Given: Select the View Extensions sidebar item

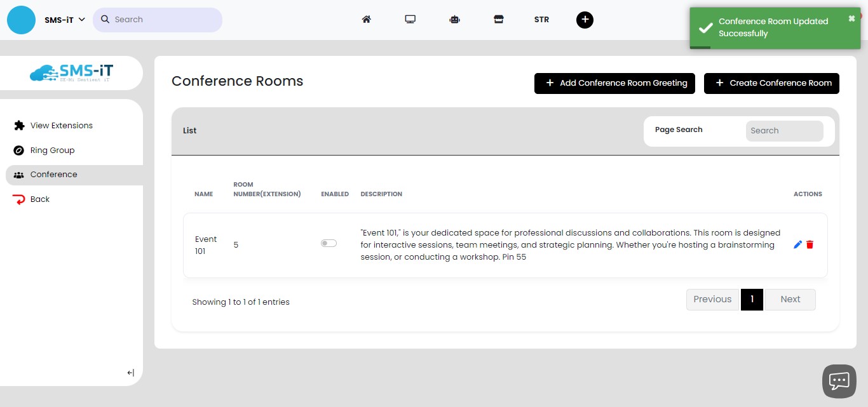Looking at the screenshot, I should click(x=61, y=125).
